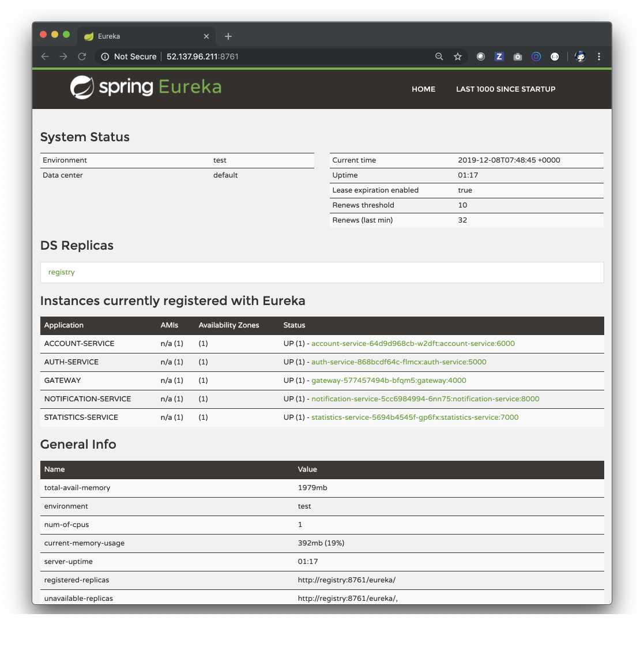The image size is (644, 647).
Task: Click the unavailable-replicas row label
Action: (78, 599)
